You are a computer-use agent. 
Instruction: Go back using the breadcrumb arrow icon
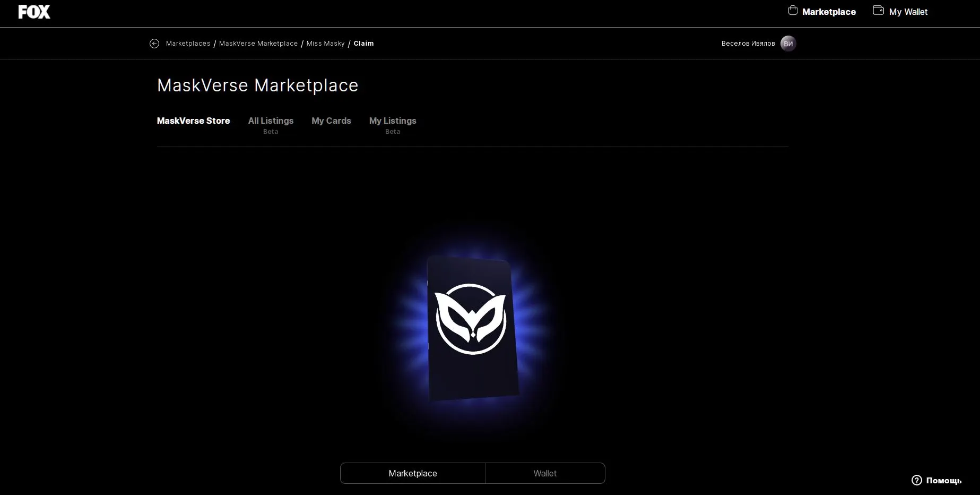coord(154,44)
